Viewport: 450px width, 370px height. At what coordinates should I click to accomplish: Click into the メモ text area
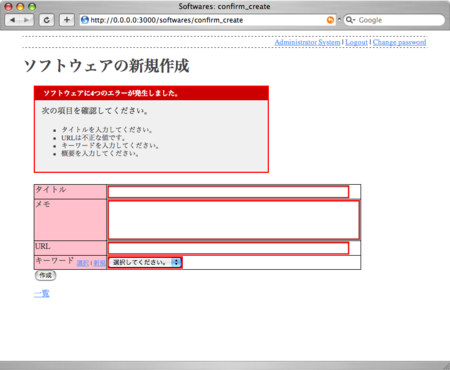pyautogui.click(x=234, y=220)
